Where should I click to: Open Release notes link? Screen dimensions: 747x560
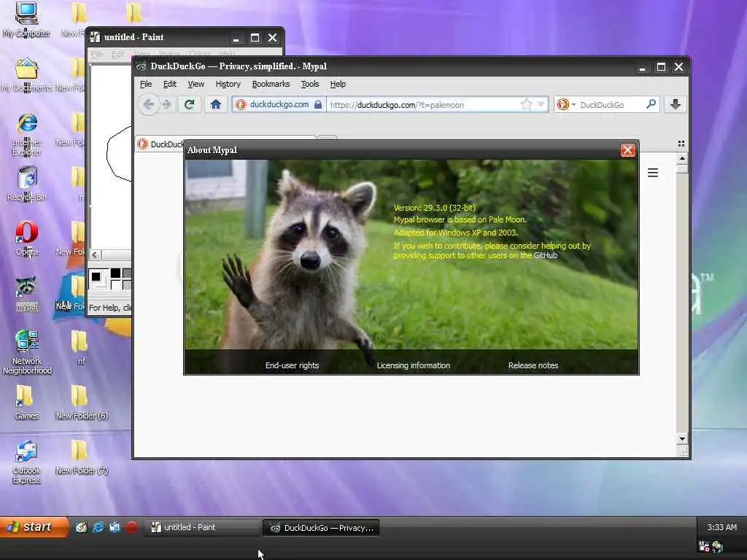[533, 365]
